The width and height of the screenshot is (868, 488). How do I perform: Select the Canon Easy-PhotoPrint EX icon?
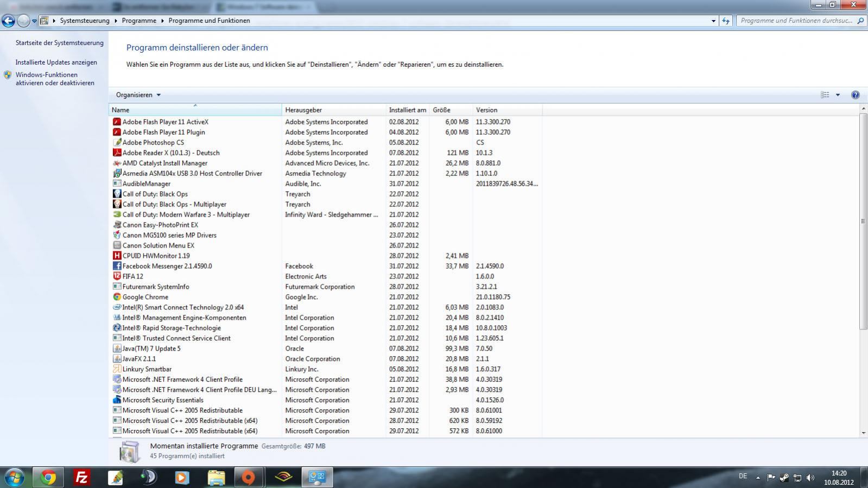(x=117, y=225)
